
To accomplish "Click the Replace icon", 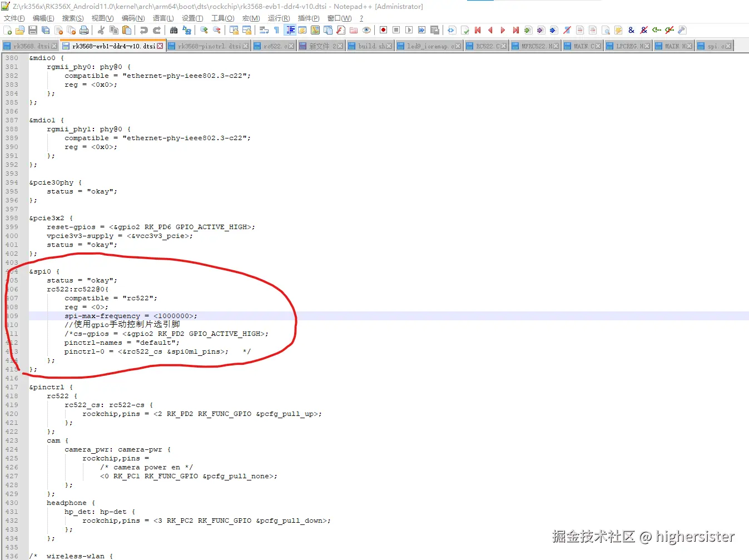I will pyautogui.click(x=187, y=30).
